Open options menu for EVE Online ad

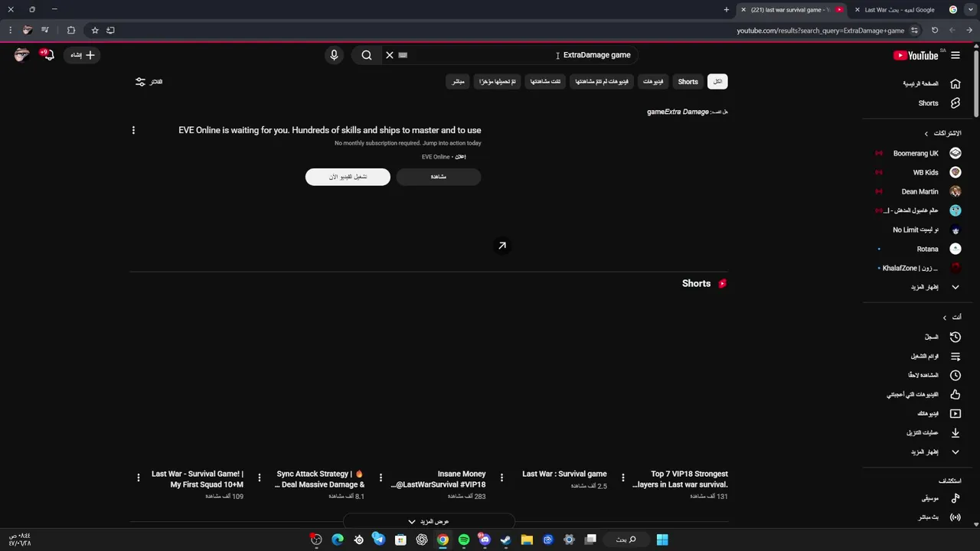[x=133, y=130]
